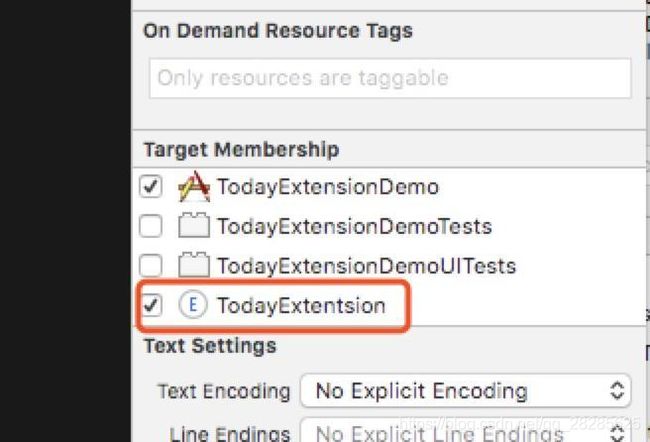Image resolution: width=650 pixels, height=442 pixels.
Task: Check the TodayExtensionDemoUITests membership checkbox
Action: (150, 265)
